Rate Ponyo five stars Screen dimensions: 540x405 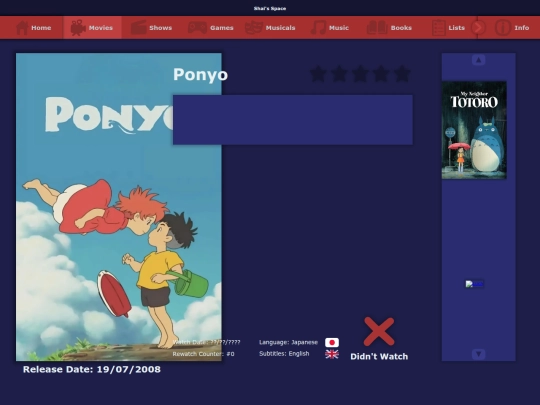[402, 74]
